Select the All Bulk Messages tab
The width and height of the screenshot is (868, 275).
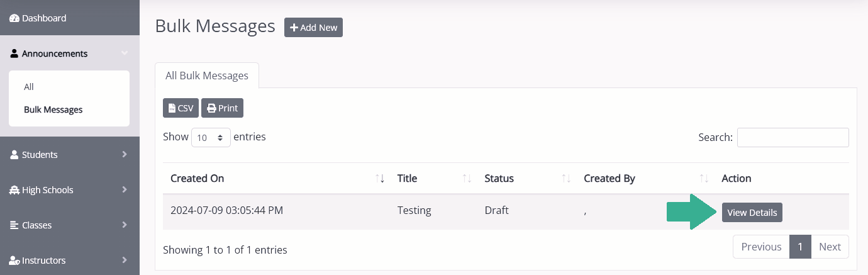pyautogui.click(x=207, y=76)
